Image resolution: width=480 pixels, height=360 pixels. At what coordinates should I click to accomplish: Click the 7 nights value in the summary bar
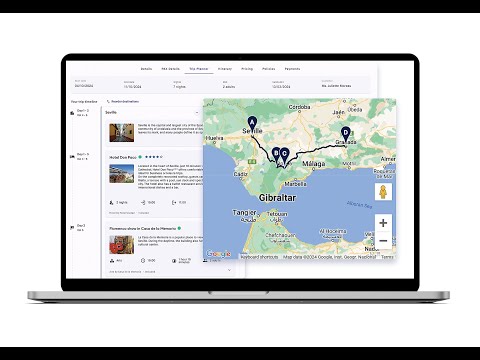[179, 87]
